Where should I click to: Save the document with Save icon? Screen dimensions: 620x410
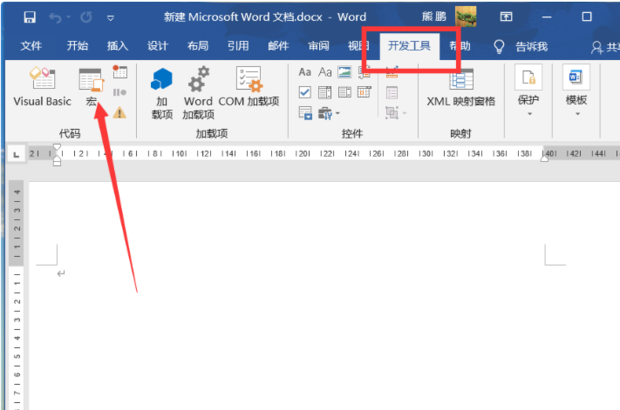29,17
